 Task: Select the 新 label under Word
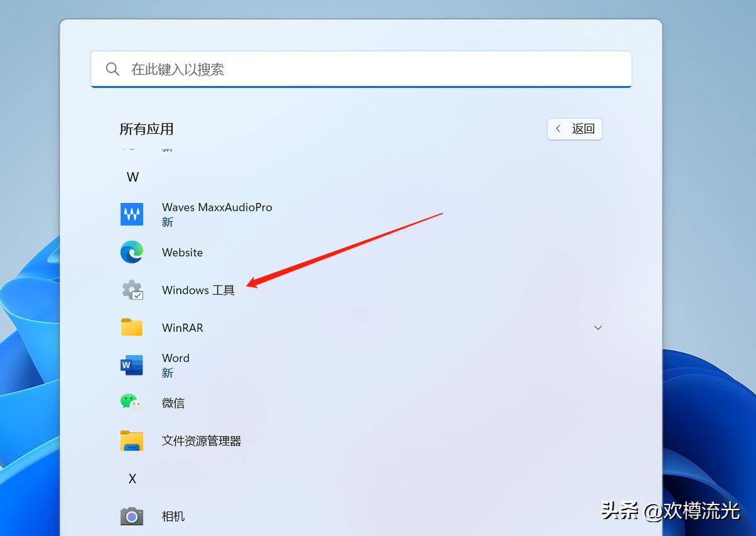pos(168,373)
